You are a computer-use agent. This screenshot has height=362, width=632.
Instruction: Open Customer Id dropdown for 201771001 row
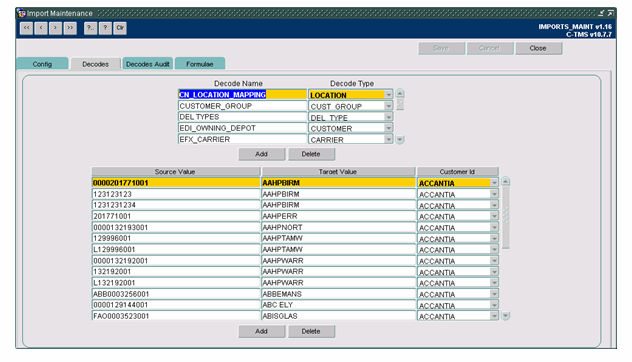click(x=494, y=216)
